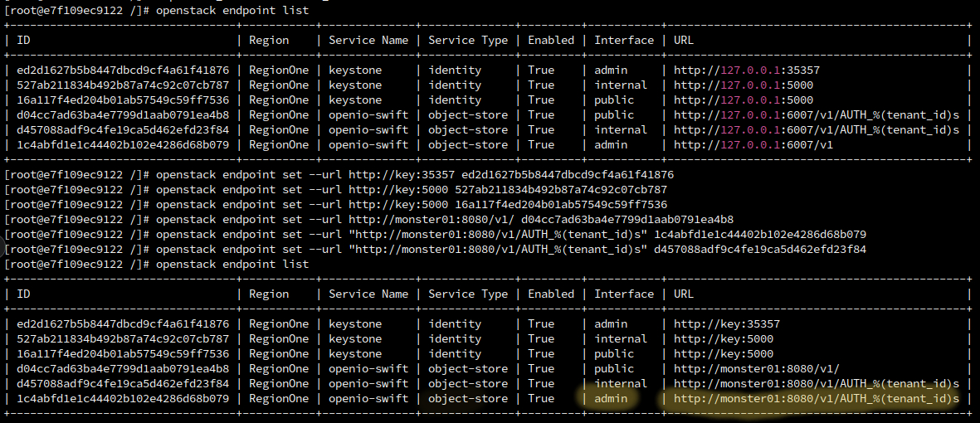Screen dimensions: 980x423
Task: Click internal interface cell of first table's keystone row
Action: pyautogui.click(x=621, y=85)
